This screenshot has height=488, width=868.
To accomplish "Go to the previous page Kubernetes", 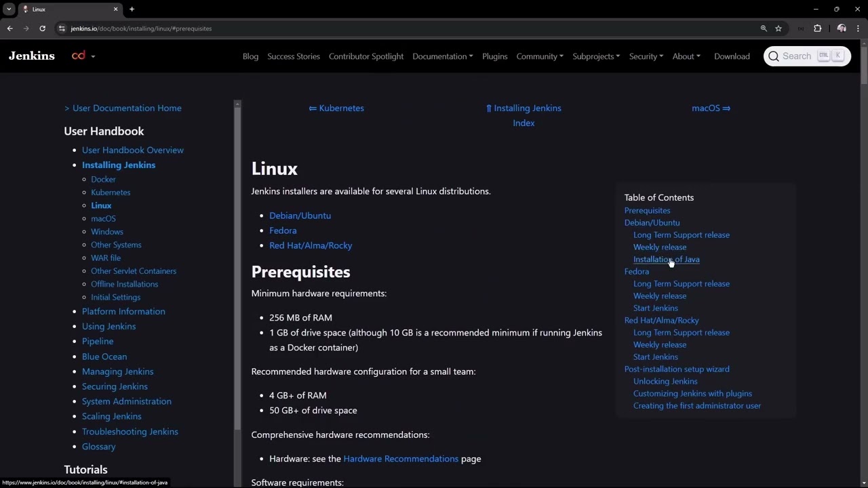I will [336, 108].
